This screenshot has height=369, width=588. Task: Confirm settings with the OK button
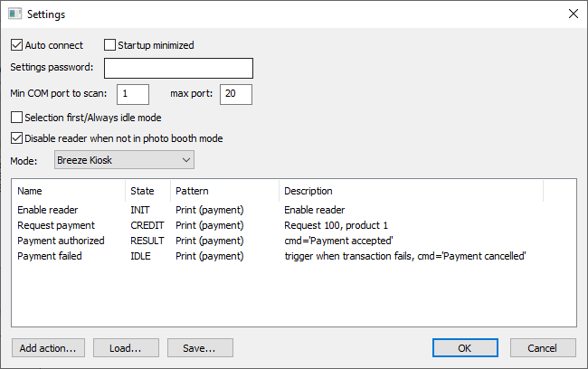point(464,347)
